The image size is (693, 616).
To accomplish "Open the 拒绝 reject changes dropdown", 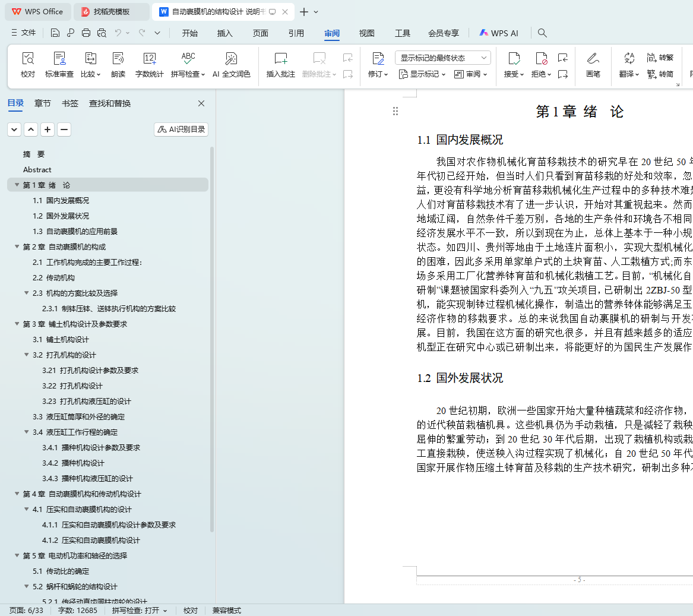I will click(x=541, y=65).
